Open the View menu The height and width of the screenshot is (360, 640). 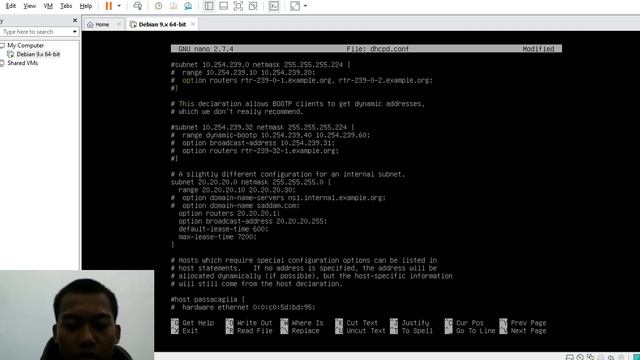coord(29,6)
